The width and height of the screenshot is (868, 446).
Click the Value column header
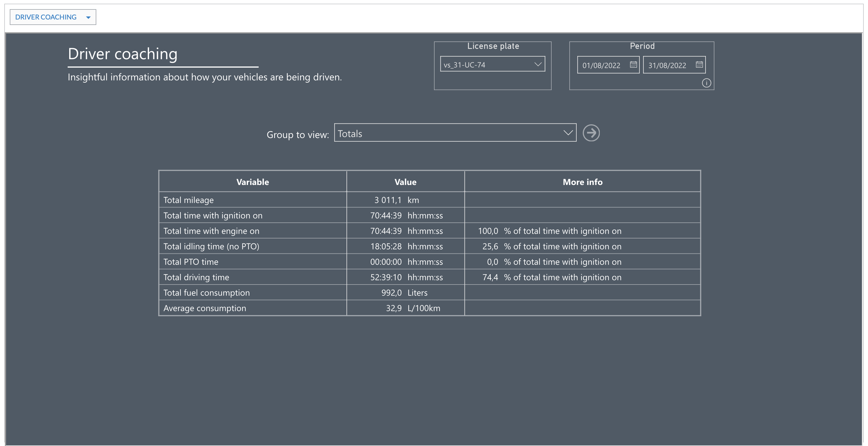click(x=405, y=182)
